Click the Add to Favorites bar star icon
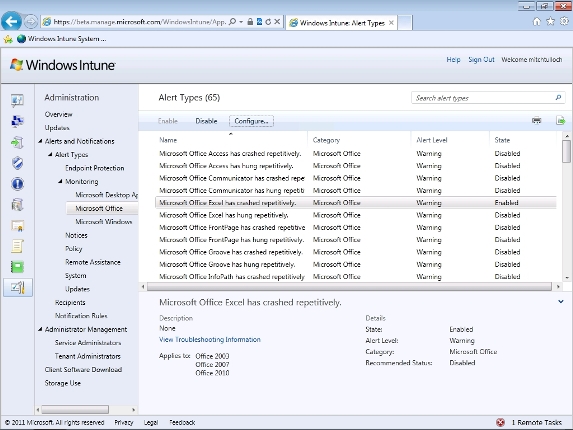This screenshot has height=430, width=573. click(x=8, y=39)
